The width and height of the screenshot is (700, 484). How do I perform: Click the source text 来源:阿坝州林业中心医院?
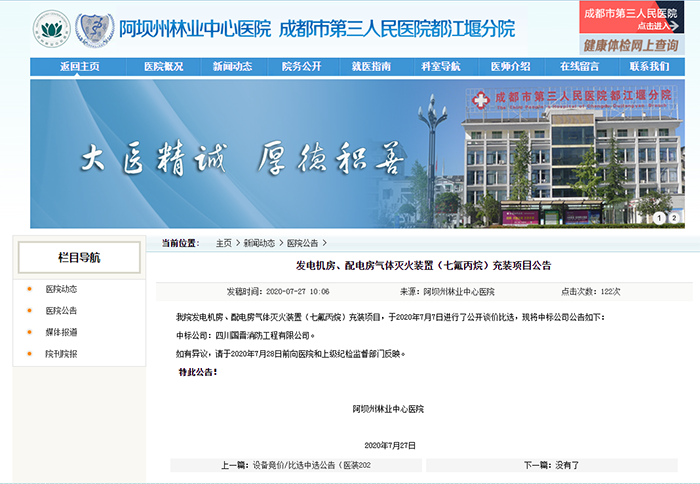tap(447, 292)
